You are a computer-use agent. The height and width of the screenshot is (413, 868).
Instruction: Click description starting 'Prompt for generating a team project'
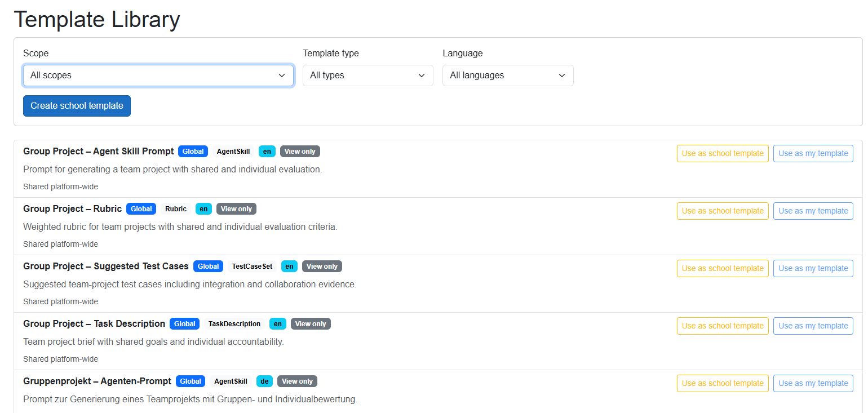[172, 169]
